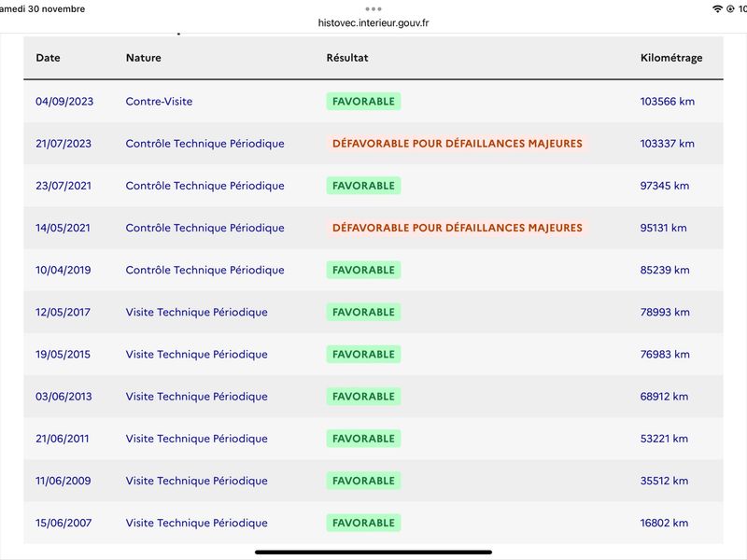Select the date 11/06/2009

pyautogui.click(x=63, y=481)
